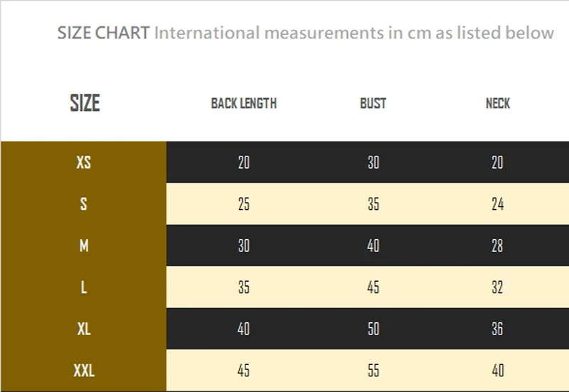This screenshot has height=392, width=569.
Task: Click the XS back length value 20
Action: tap(244, 163)
